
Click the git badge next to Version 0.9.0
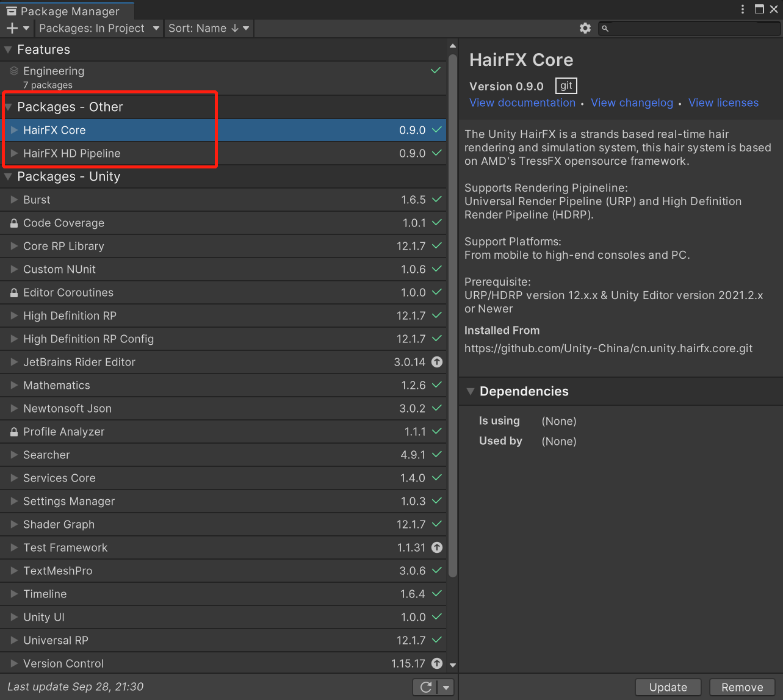point(565,85)
